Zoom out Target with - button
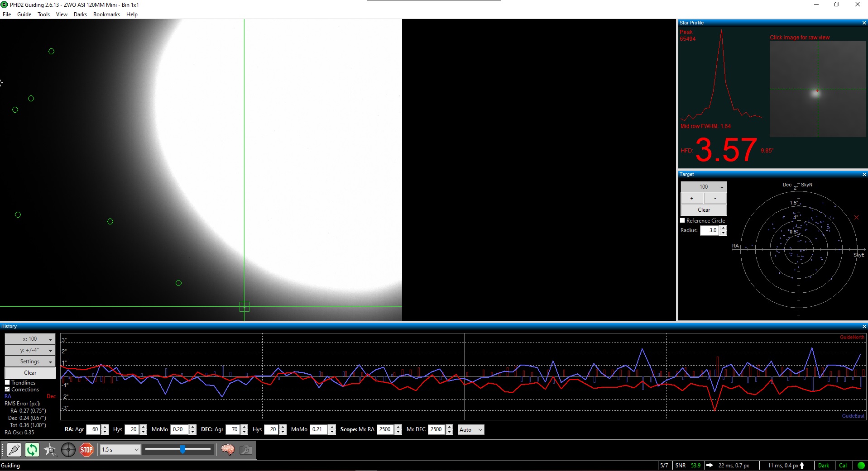The image size is (868, 471). 715,198
